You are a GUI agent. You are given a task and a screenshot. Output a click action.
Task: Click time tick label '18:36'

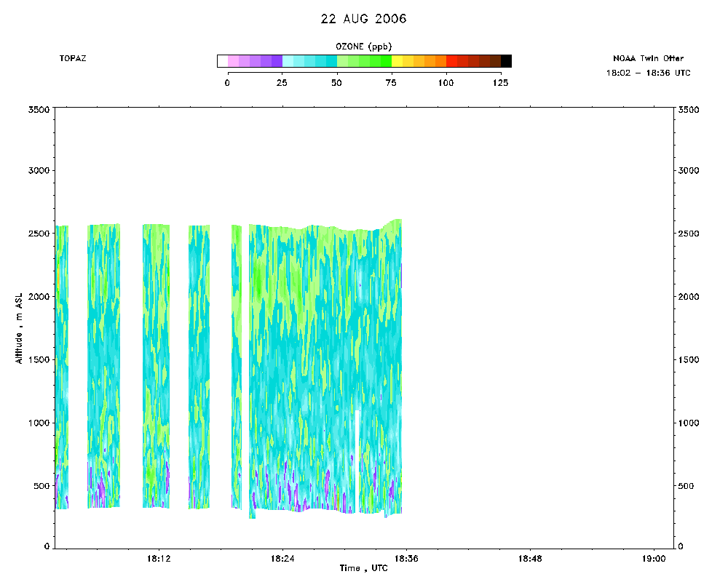406,559
